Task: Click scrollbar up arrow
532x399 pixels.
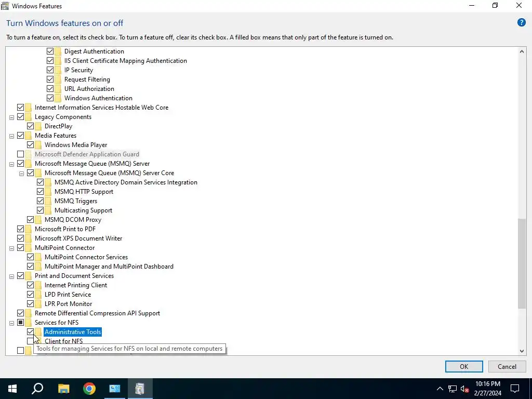Action: coord(522,51)
